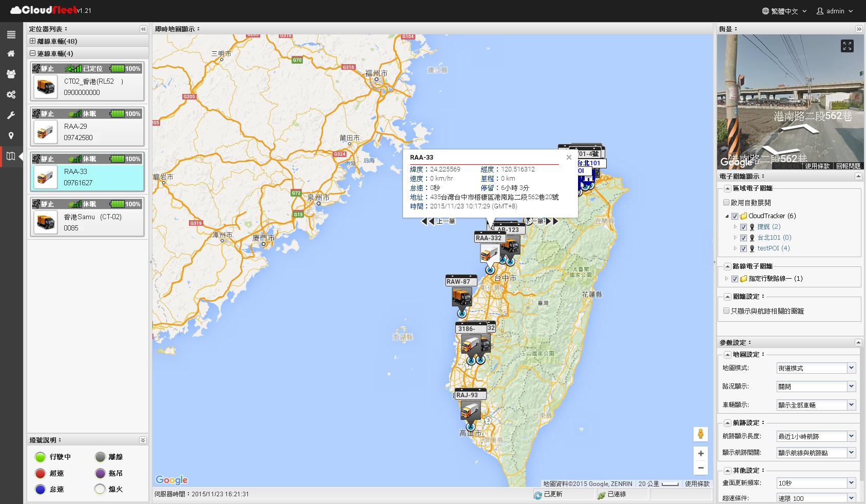Collapse the legend (燈號說明) panel

tap(143, 440)
